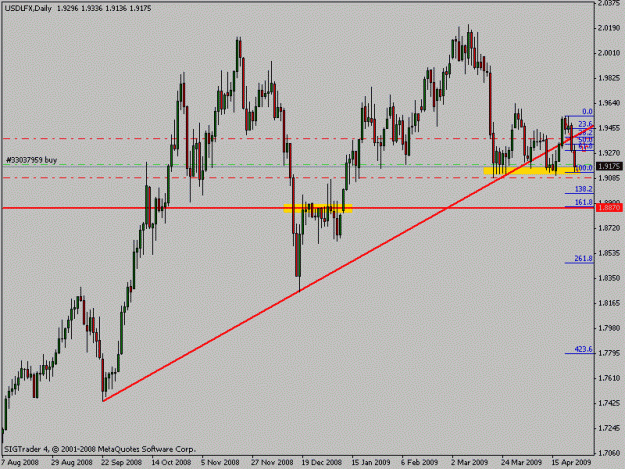Click the 1.7425 price axis label
Screen dimensions: 625x469
(x=609, y=403)
